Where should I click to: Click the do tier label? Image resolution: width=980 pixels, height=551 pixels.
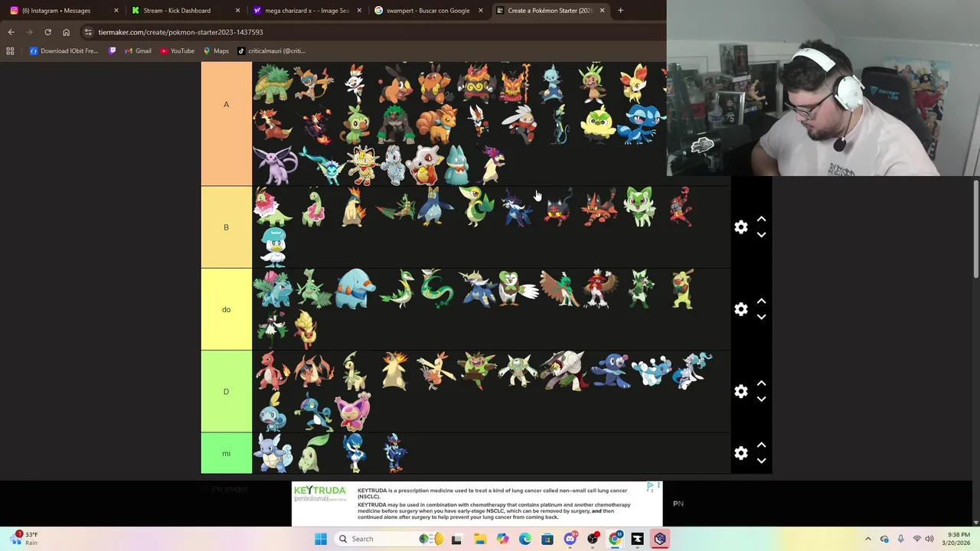pyautogui.click(x=226, y=309)
